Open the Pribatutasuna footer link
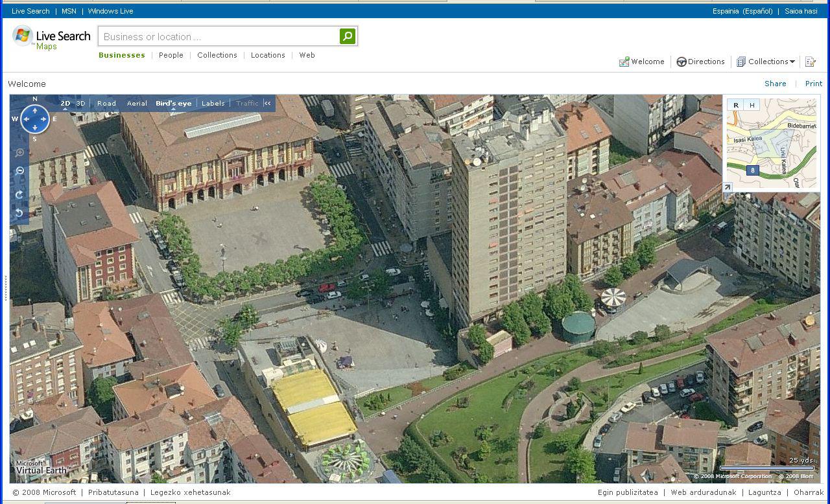 click(113, 492)
